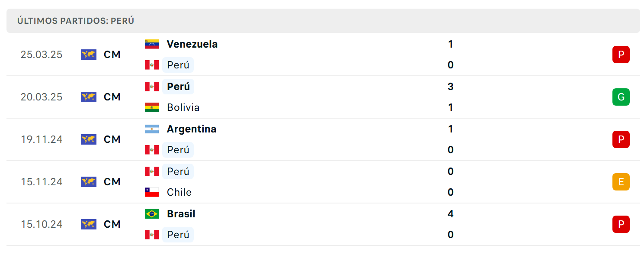Click the red P badge for Venezuela match
Viewport: 644px width, 255px height.
(621, 55)
